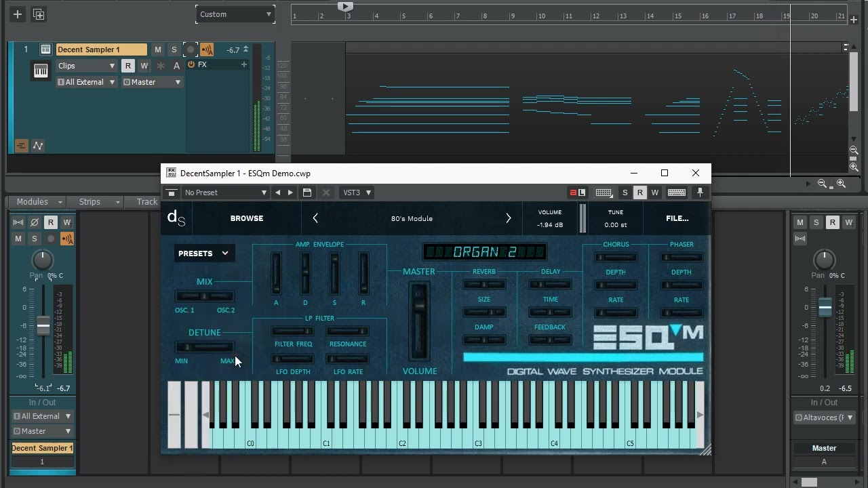Toggle input echo on Decent Sampler track
868x488 pixels.
point(207,49)
